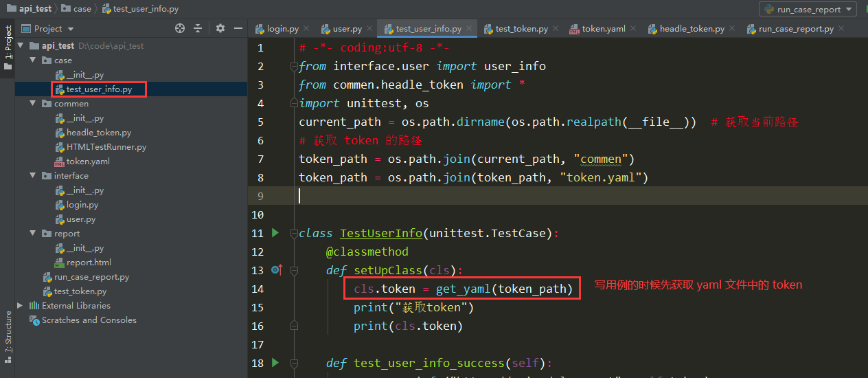Image resolution: width=868 pixels, height=378 pixels.
Task: Click the @classmethod decorator on line 12
Action: pos(367,252)
